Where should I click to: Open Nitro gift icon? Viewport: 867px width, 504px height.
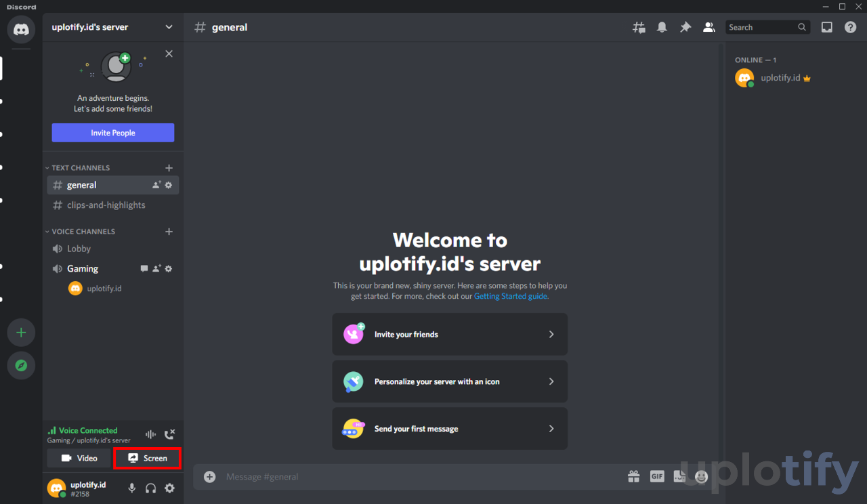pos(634,477)
